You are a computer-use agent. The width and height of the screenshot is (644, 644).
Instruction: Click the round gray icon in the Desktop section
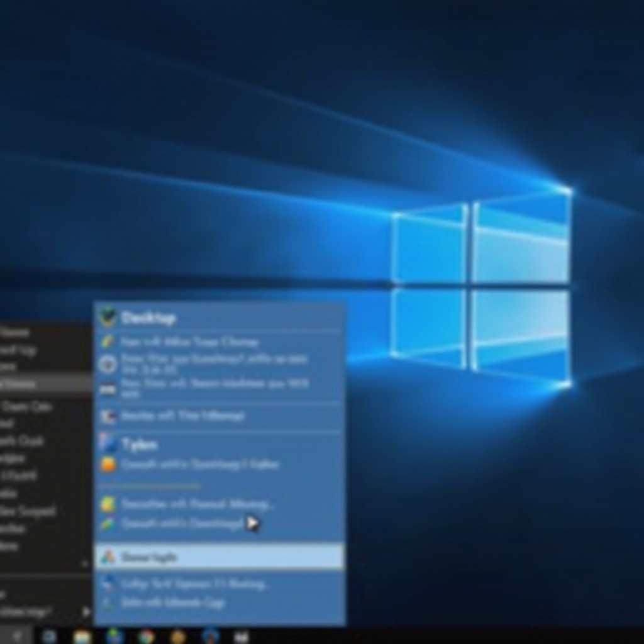coord(108,364)
